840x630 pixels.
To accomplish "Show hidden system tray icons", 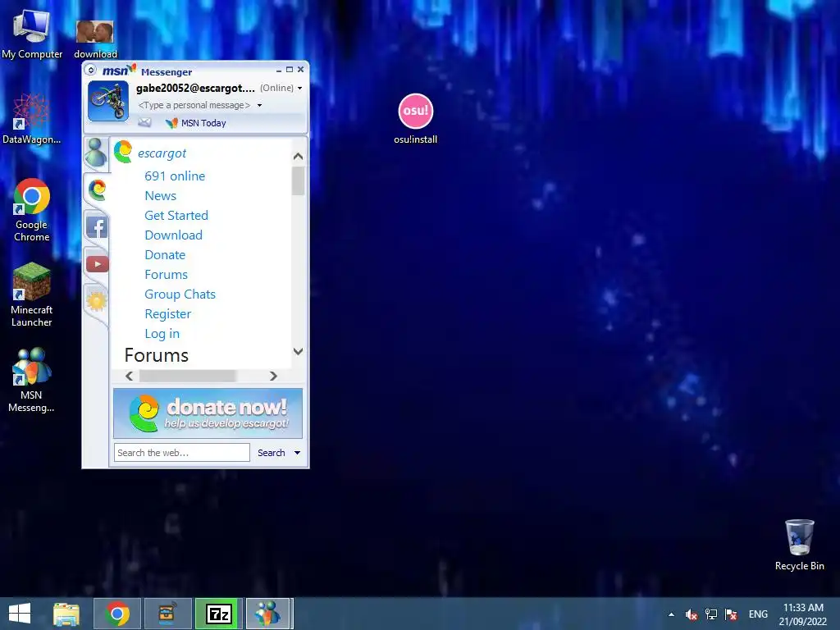I will pyautogui.click(x=671, y=614).
